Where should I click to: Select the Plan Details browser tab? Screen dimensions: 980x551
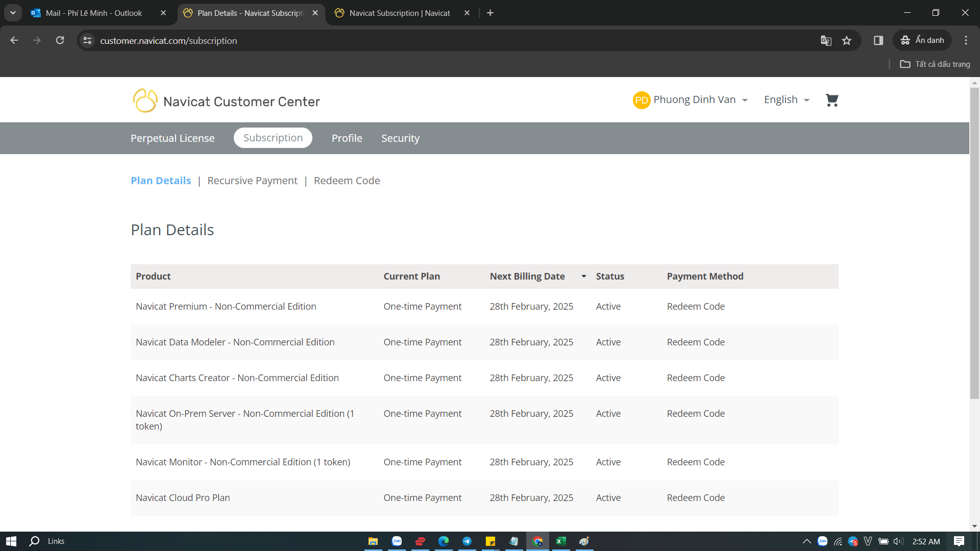251,13
